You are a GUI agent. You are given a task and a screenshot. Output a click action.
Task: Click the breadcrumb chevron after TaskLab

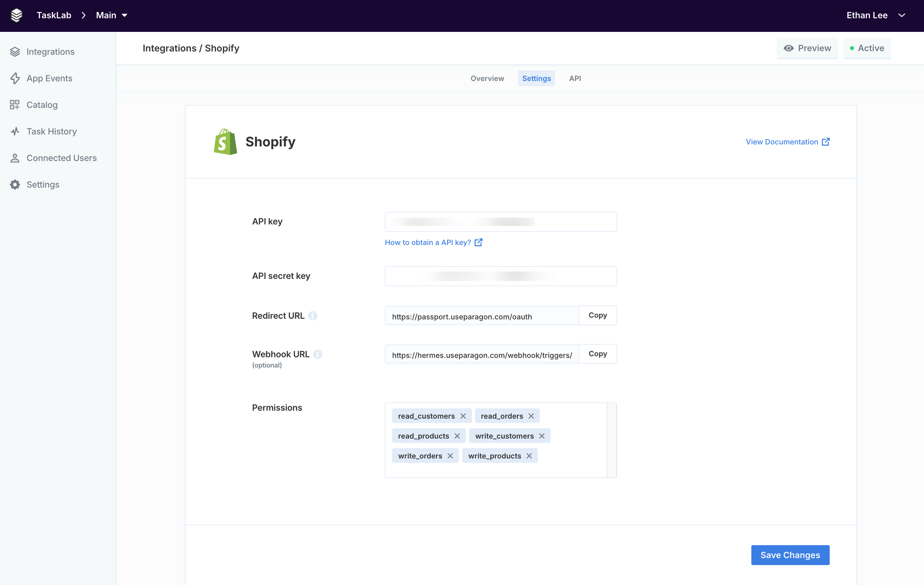(83, 15)
